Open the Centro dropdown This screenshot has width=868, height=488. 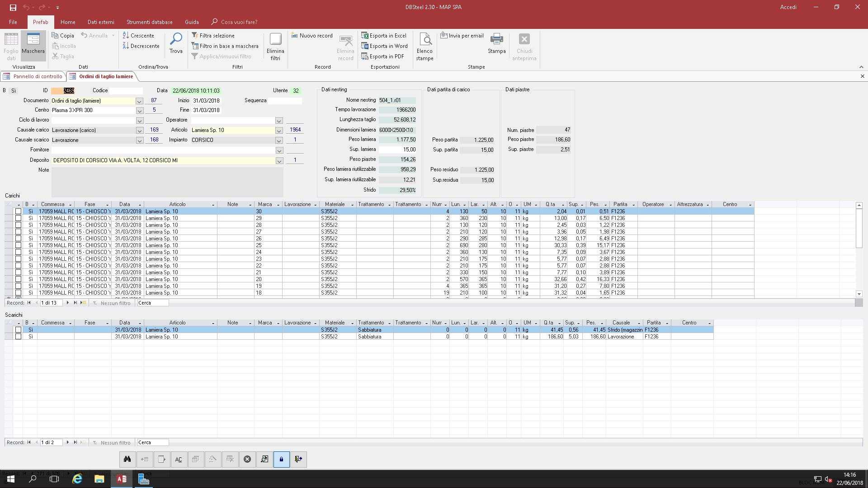(139, 110)
